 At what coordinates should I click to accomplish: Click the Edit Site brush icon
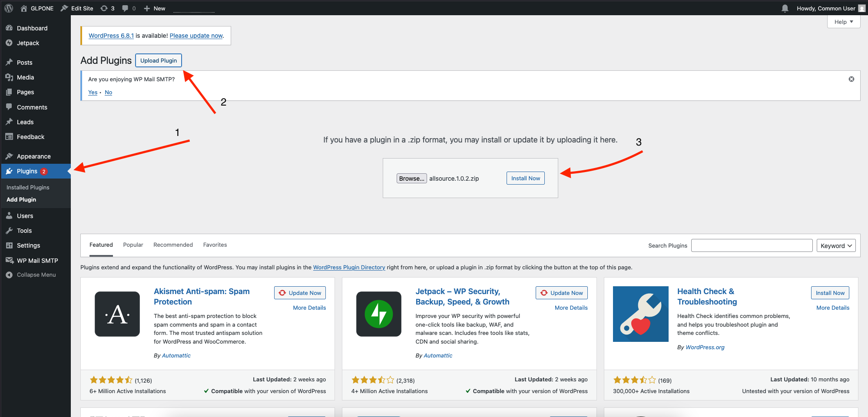64,8
